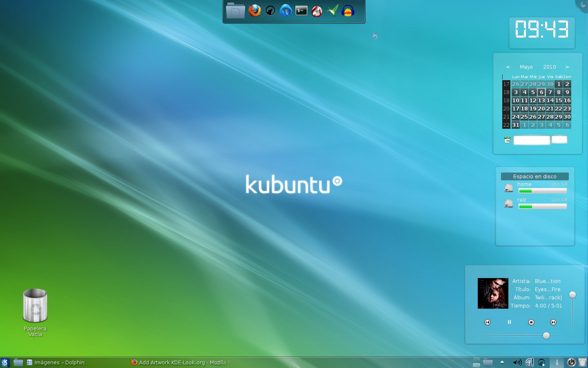588x368 pixels.
Task: Open the Papelera trash icon on desktop
Action: click(x=35, y=305)
